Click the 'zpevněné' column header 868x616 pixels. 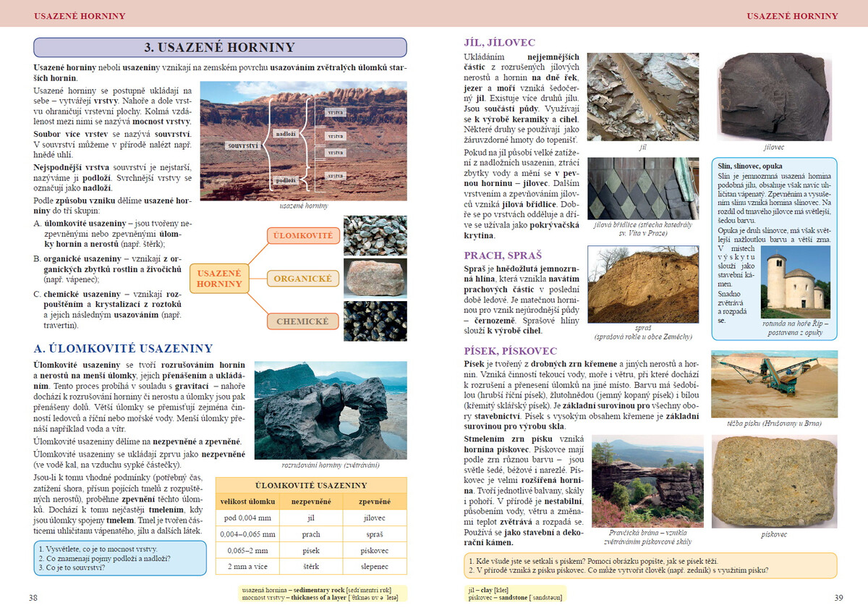[375, 502]
